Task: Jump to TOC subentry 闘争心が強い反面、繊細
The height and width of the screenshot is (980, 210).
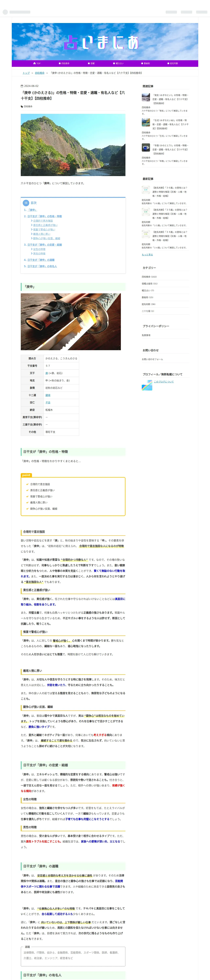Action: tap(46, 238)
